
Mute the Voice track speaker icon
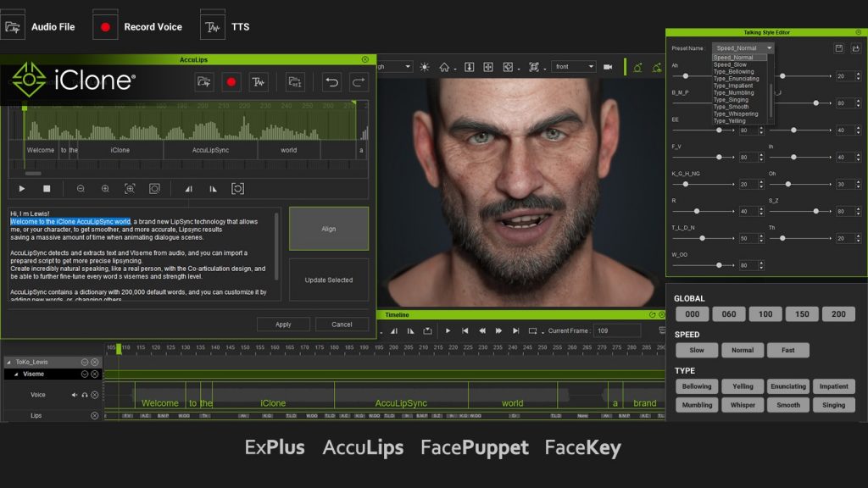point(75,395)
